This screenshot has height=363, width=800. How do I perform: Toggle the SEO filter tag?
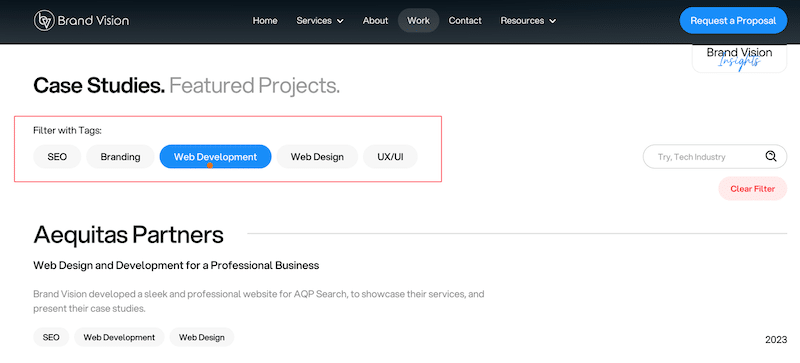click(57, 157)
